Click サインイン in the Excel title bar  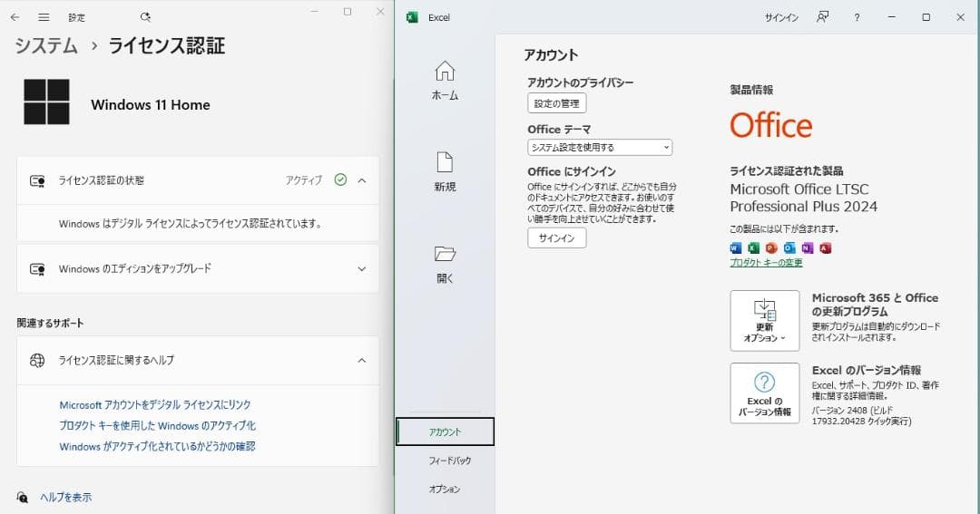(782, 17)
